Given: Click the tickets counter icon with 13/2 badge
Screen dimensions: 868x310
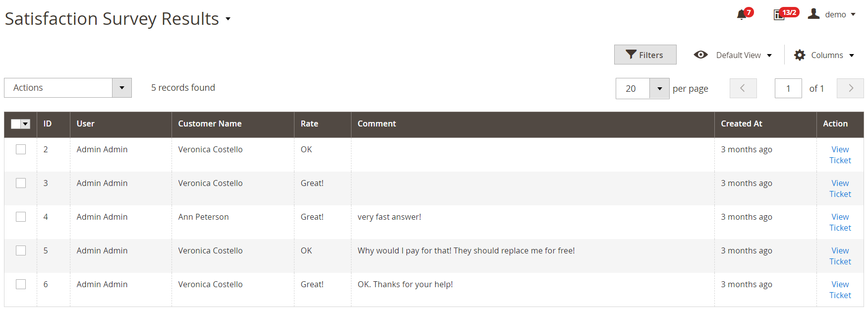Looking at the screenshot, I should (x=779, y=15).
